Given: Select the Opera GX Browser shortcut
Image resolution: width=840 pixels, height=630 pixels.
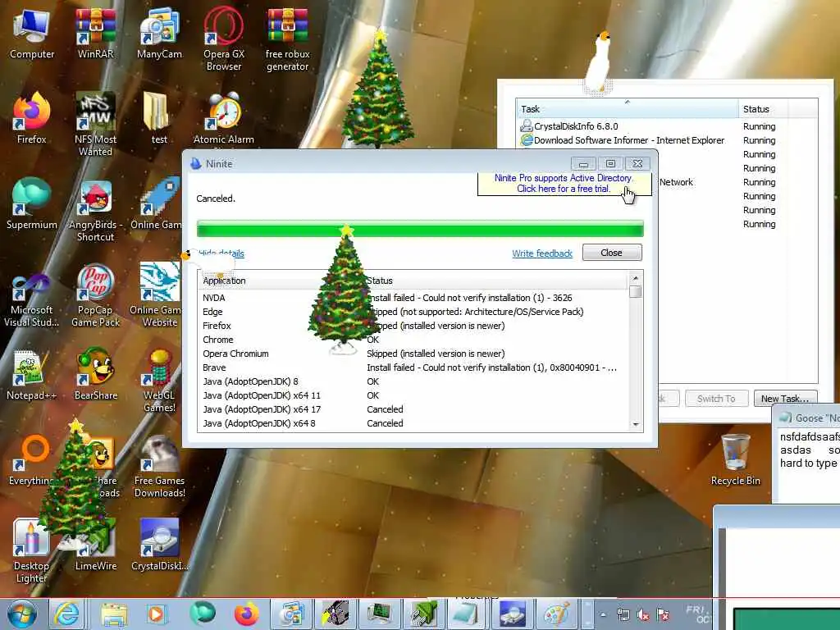Looking at the screenshot, I should (223, 39).
